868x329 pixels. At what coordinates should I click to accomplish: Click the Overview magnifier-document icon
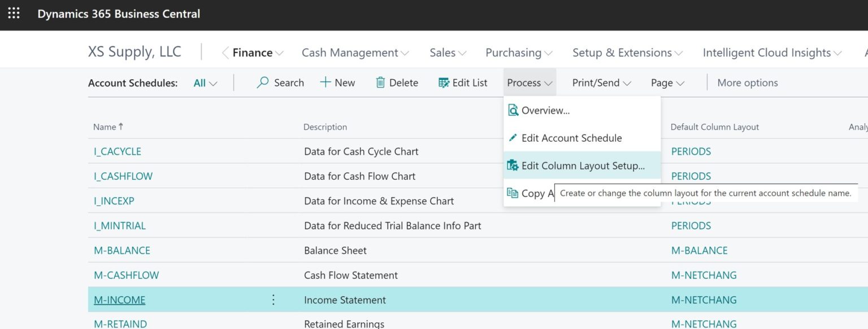[x=513, y=110]
